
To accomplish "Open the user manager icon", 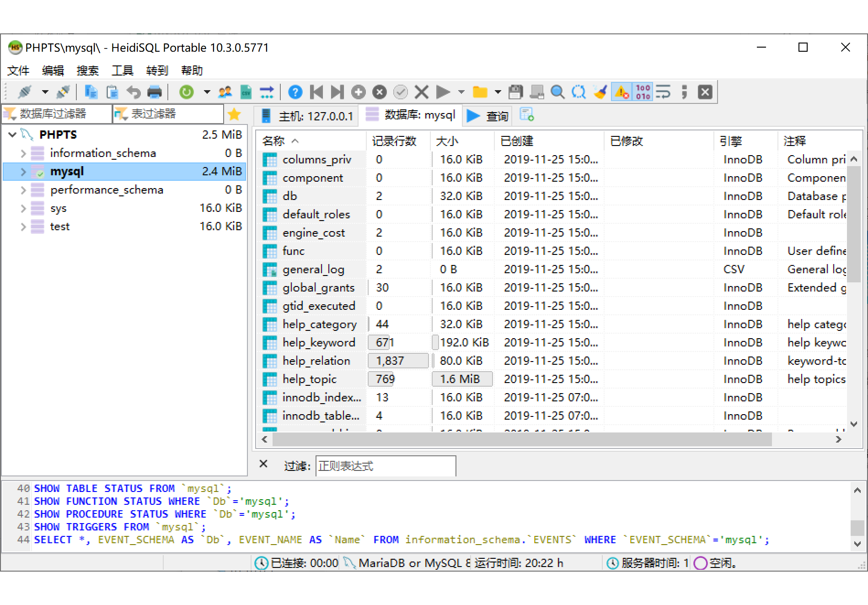I will click(225, 92).
